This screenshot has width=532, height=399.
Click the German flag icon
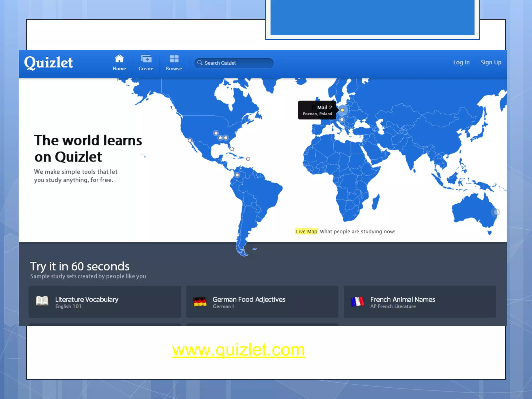point(200,302)
